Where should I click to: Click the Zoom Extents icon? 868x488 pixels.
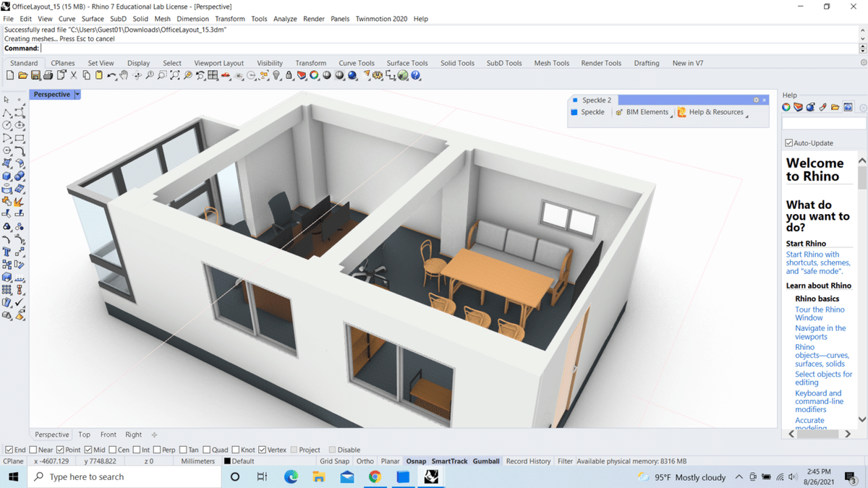coord(175,75)
